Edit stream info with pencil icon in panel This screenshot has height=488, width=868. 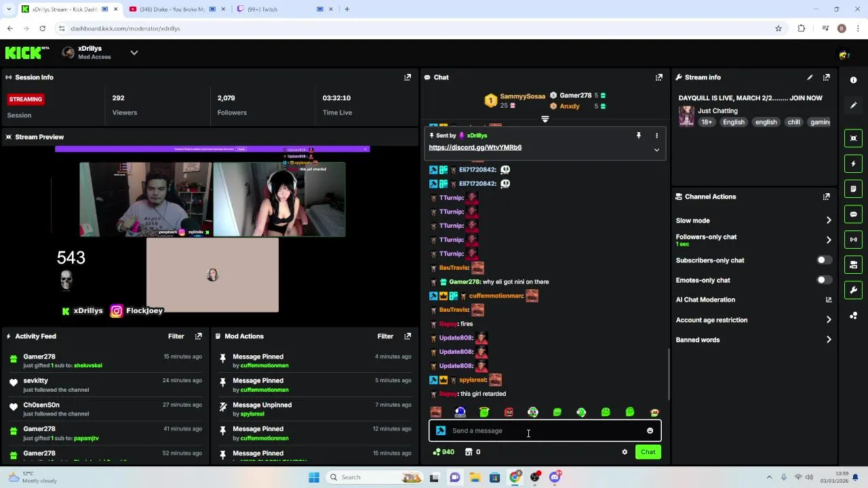pos(810,77)
